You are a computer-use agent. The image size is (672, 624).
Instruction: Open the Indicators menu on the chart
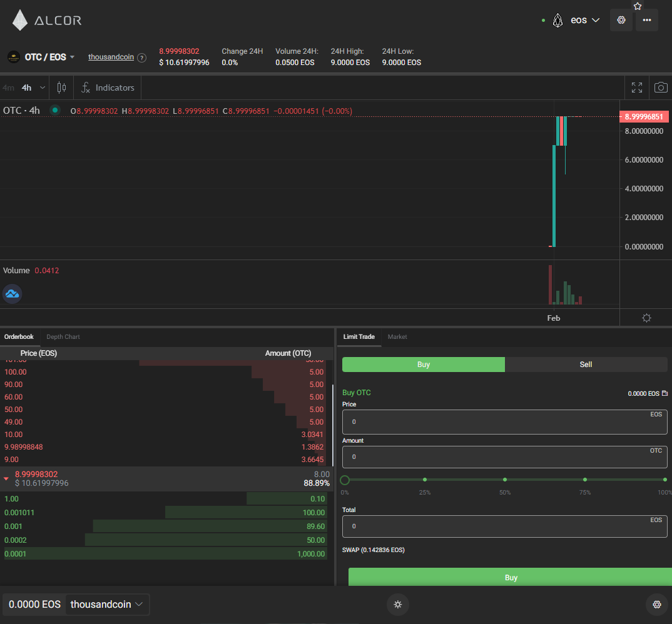[x=108, y=88]
